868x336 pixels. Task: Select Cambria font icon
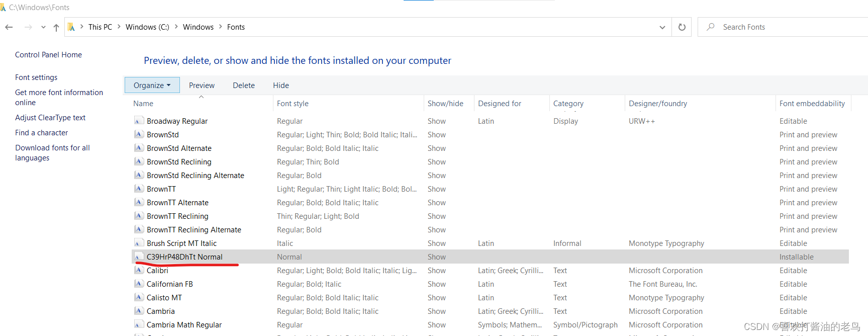(x=139, y=311)
